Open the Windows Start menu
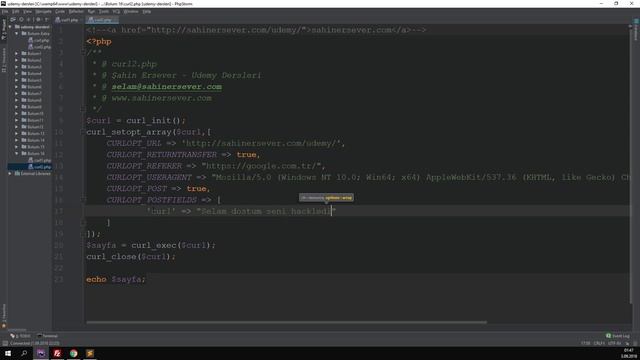The width and height of the screenshot is (640, 360). (x=8, y=353)
